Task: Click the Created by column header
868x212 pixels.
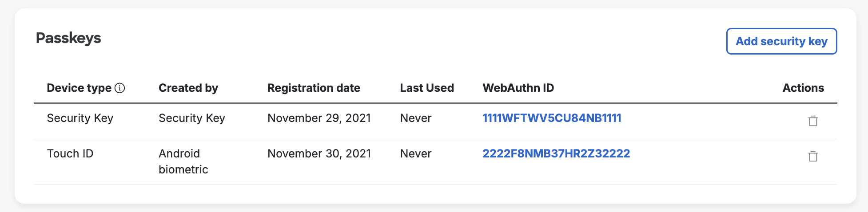Action: 188,88
